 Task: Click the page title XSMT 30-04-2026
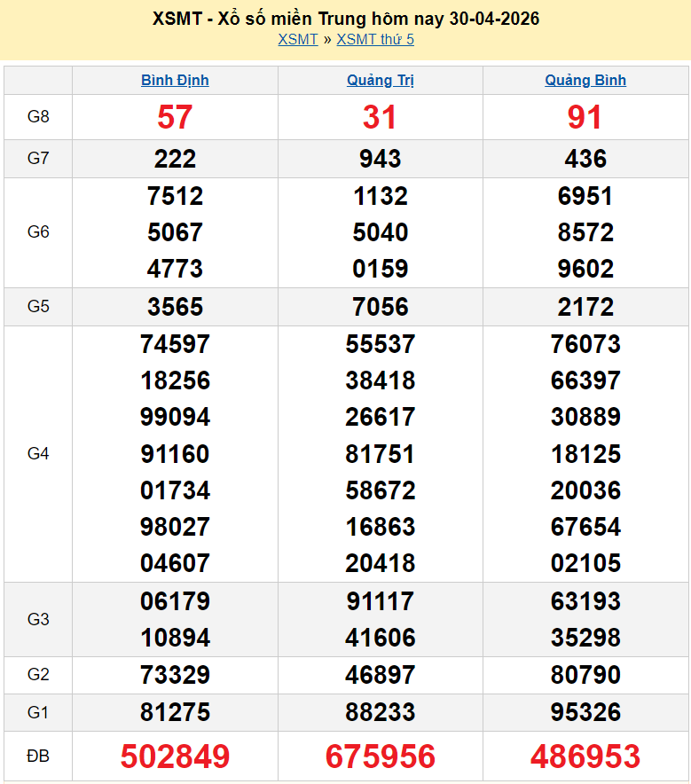click(x=345, y=19)
